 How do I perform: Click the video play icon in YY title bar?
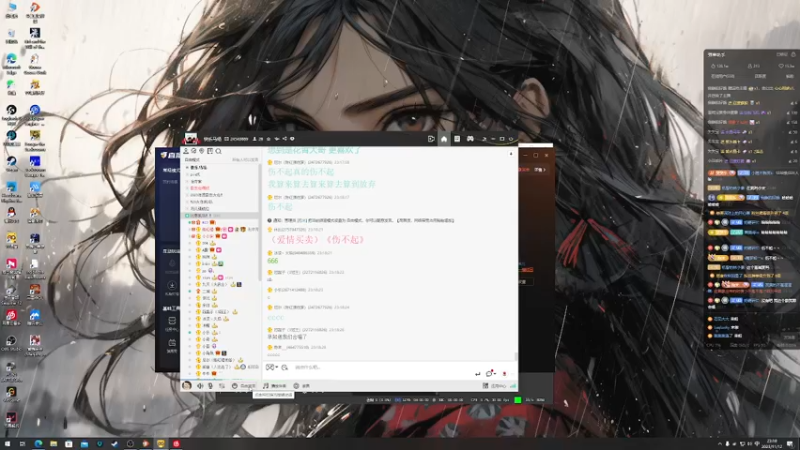(x=431, y=139)
